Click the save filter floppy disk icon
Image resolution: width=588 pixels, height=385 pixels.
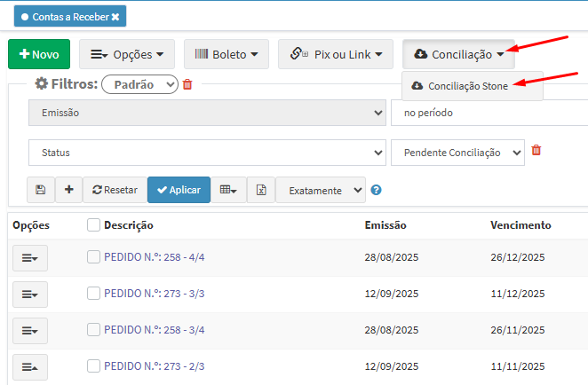click(x=41, y=190)
